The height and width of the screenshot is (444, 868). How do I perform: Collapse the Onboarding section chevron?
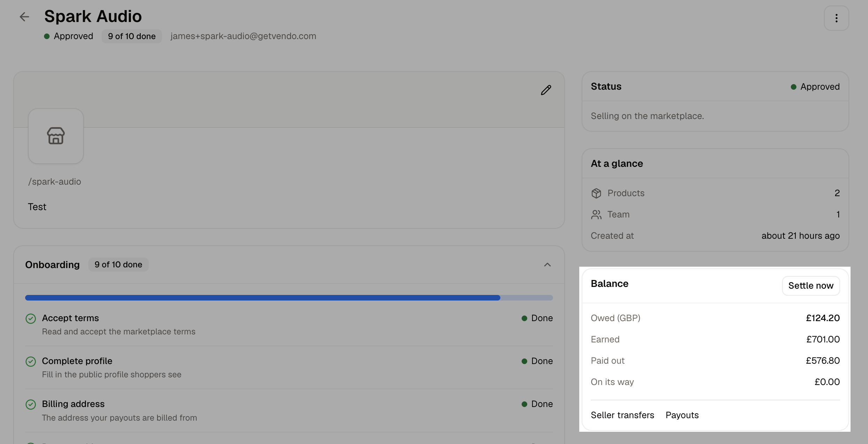tap(547, 265)
